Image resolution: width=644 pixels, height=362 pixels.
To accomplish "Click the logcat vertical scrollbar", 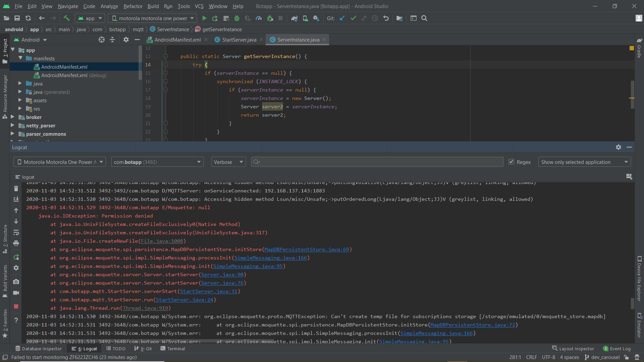I will [x=632, y=303].
